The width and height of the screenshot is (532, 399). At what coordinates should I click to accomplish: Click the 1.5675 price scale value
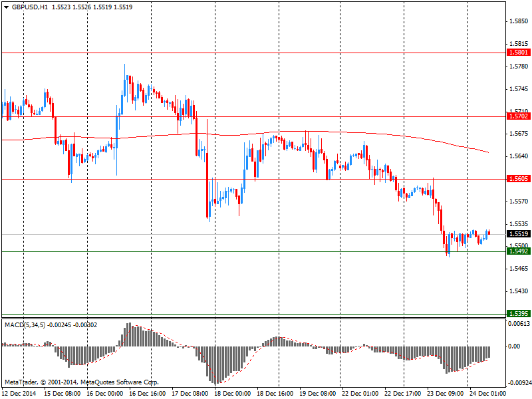click(519, 134)
